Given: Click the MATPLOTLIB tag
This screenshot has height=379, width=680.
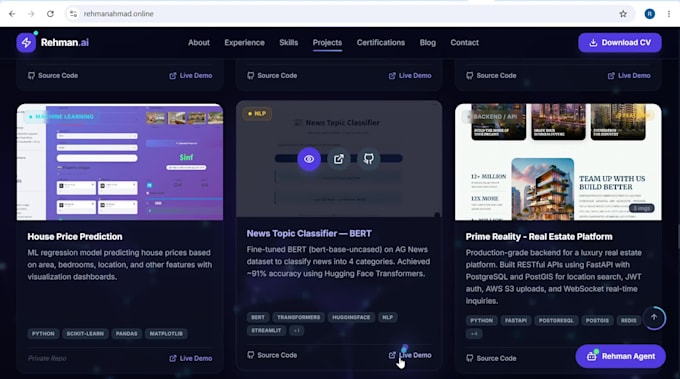Looking at the screenshot, I should pyautogui.click(x=166, y=333).
